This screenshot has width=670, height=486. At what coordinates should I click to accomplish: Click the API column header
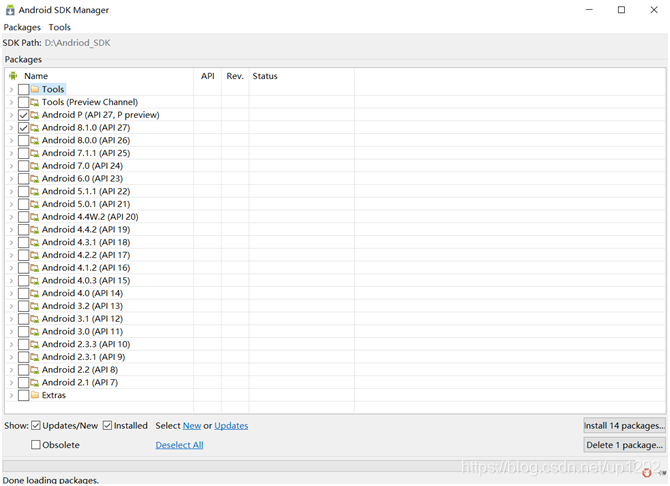(208, 76)
